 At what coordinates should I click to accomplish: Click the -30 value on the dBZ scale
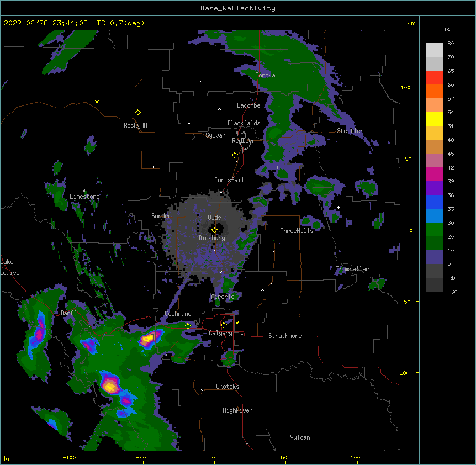(452, 292)
